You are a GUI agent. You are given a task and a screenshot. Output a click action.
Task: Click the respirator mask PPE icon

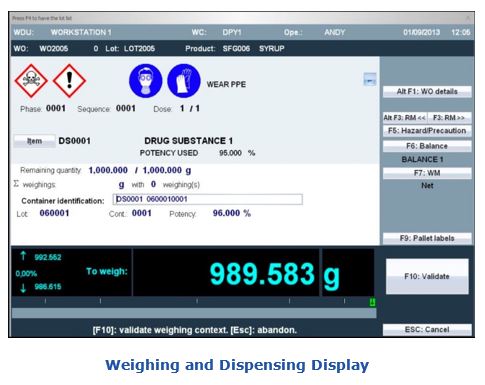coord(146,81)
